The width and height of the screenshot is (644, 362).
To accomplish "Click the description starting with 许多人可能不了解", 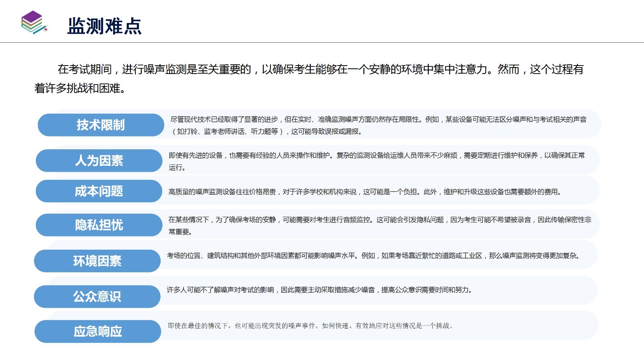I will [x=319, y=290].
